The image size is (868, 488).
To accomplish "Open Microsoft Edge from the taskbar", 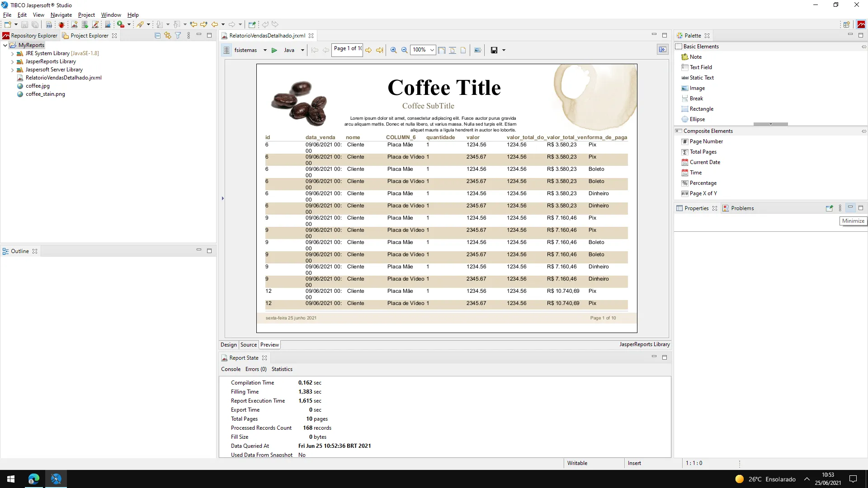I will [34, 479].
